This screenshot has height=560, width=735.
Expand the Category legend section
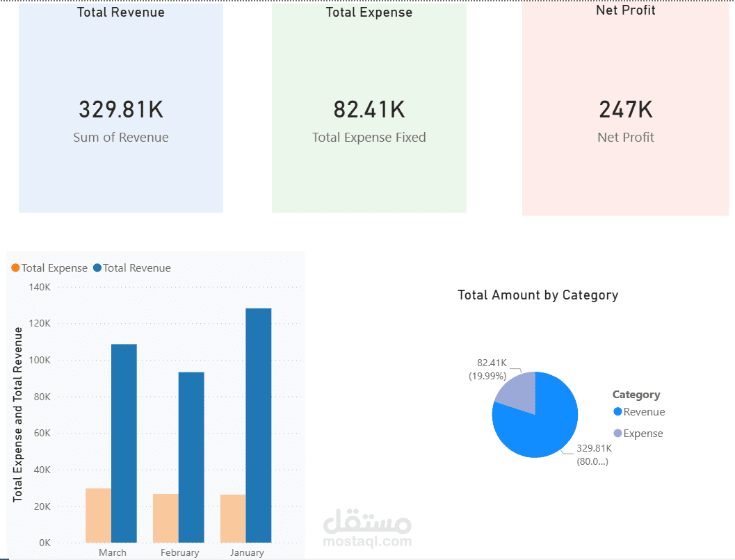click(x=636, y=394)
